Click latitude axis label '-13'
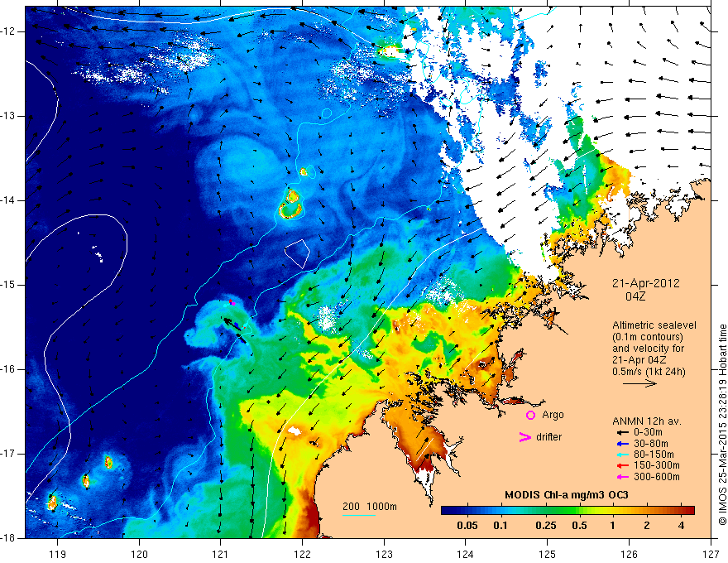The image size is (728, 563). 8,116
